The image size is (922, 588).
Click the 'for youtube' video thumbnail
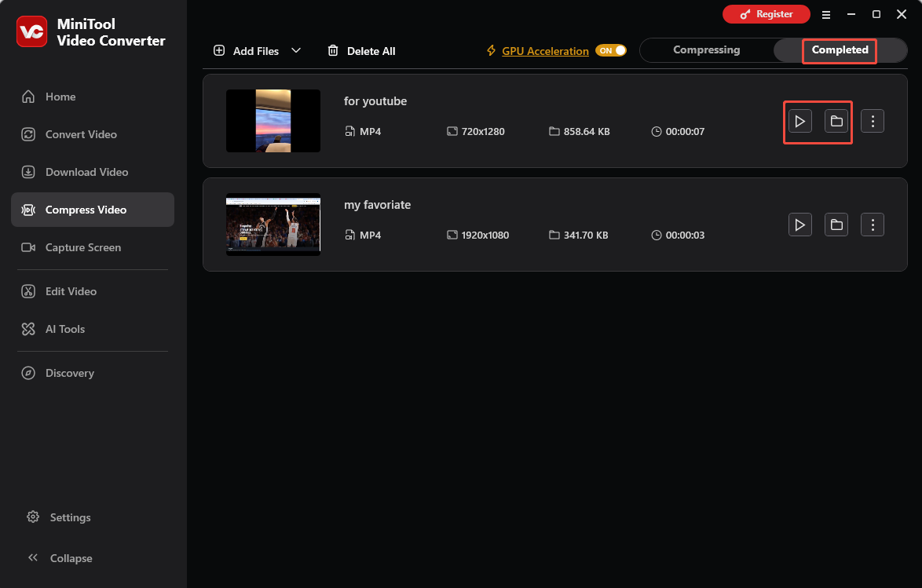point(273,121)
